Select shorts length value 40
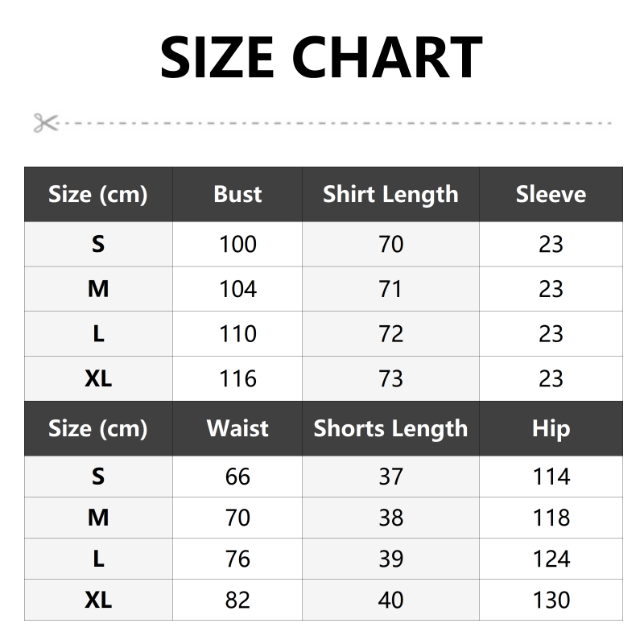The height and width of the screenshot is (644, 644). click(x=390, y=600)
